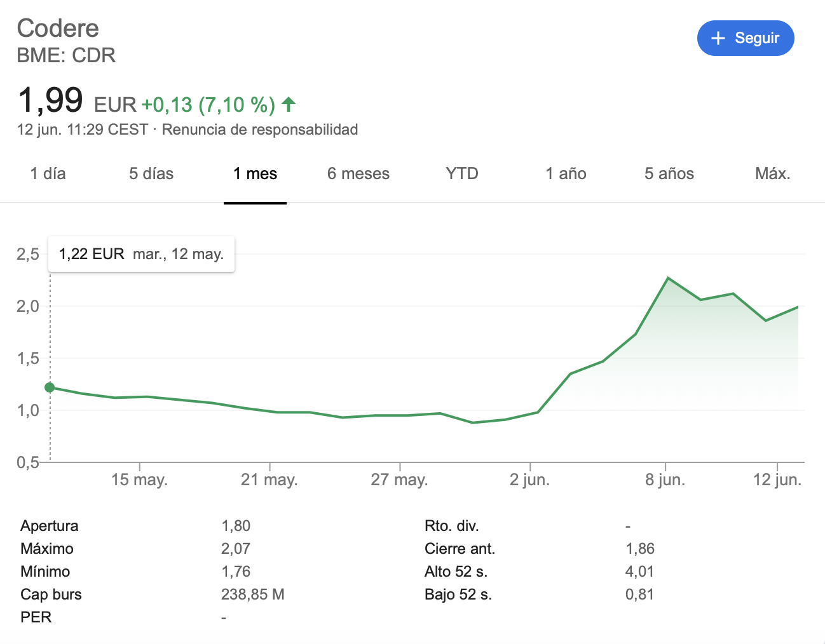Click the 2,5 y-axis label
Screen dimensions: 825x644
coord(28,254)
